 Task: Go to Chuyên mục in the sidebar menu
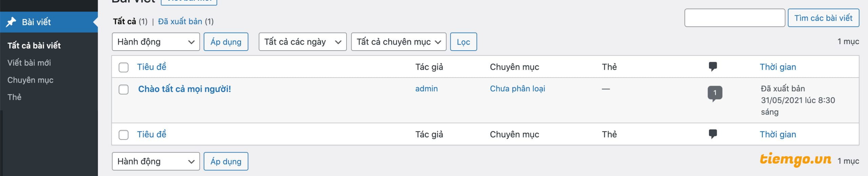[x=31, y=80]
